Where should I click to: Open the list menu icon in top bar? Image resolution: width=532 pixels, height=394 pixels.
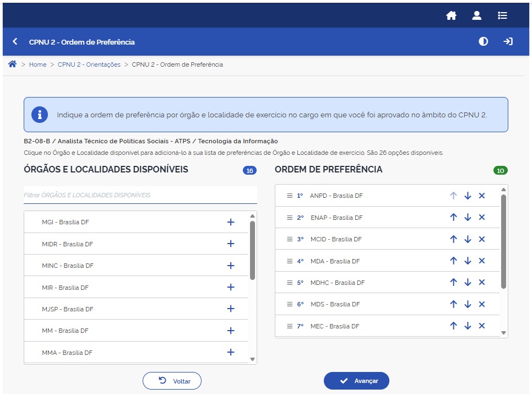(x=502, y=15)
